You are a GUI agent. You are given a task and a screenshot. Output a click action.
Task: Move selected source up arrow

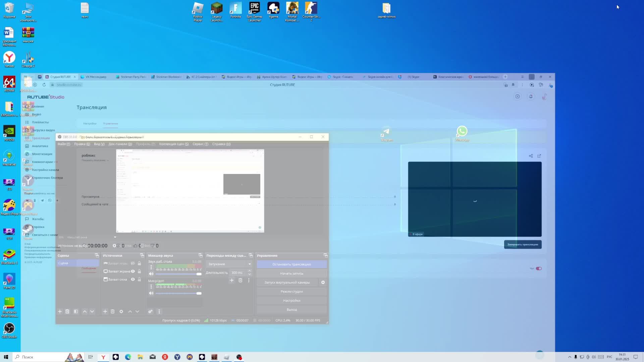pyautogui.click(x=130, y=311)
